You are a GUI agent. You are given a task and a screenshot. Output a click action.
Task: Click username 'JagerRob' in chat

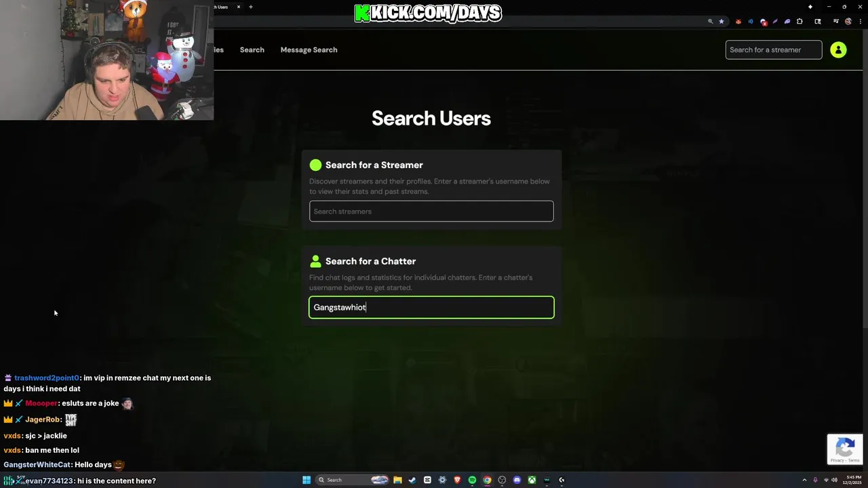pyautogui.click(x=43, y=420)
